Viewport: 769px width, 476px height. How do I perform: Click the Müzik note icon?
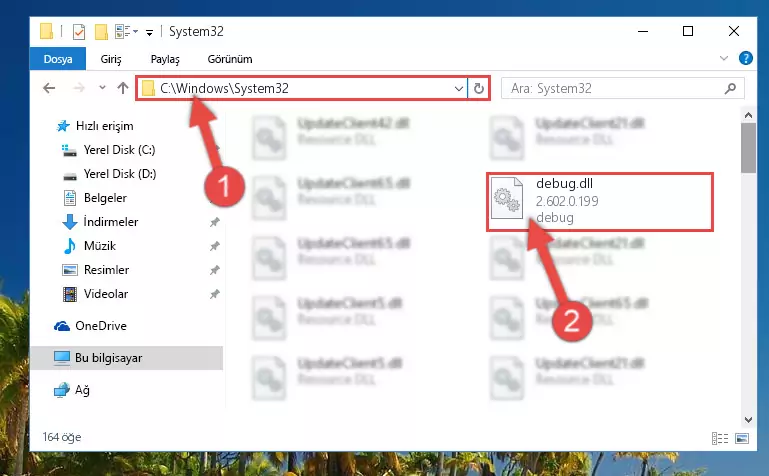point(70,246)
